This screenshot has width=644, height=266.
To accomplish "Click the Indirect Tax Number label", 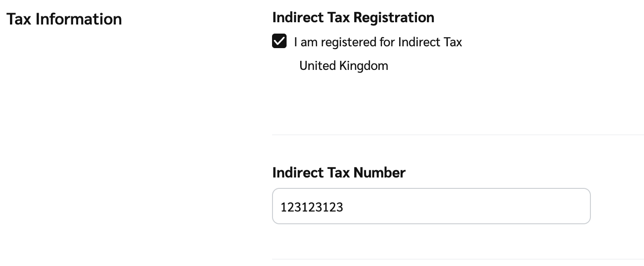I will click(x=338, y=172).
